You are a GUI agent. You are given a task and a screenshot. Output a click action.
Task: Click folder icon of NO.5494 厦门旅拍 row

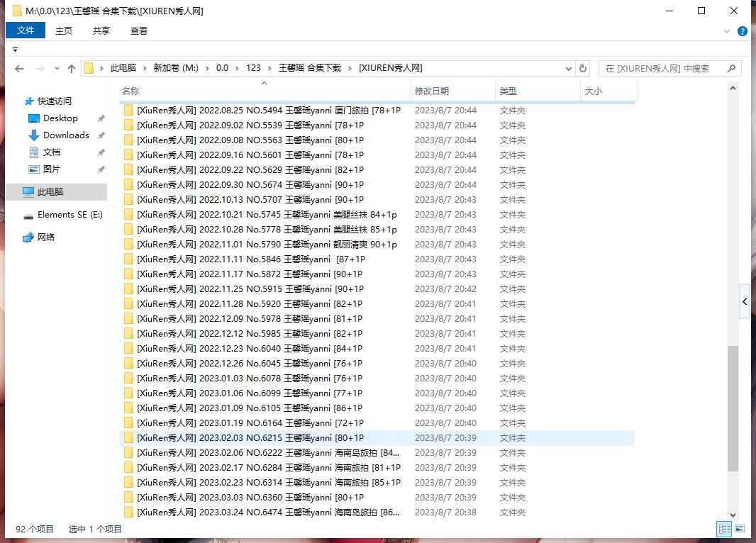128,111
